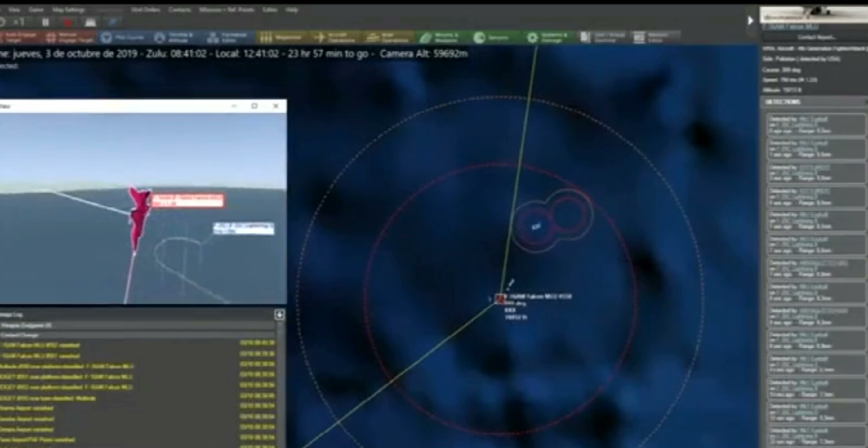Click the Manual Engage Target button

pyautogui.click(x=70, y=37)
